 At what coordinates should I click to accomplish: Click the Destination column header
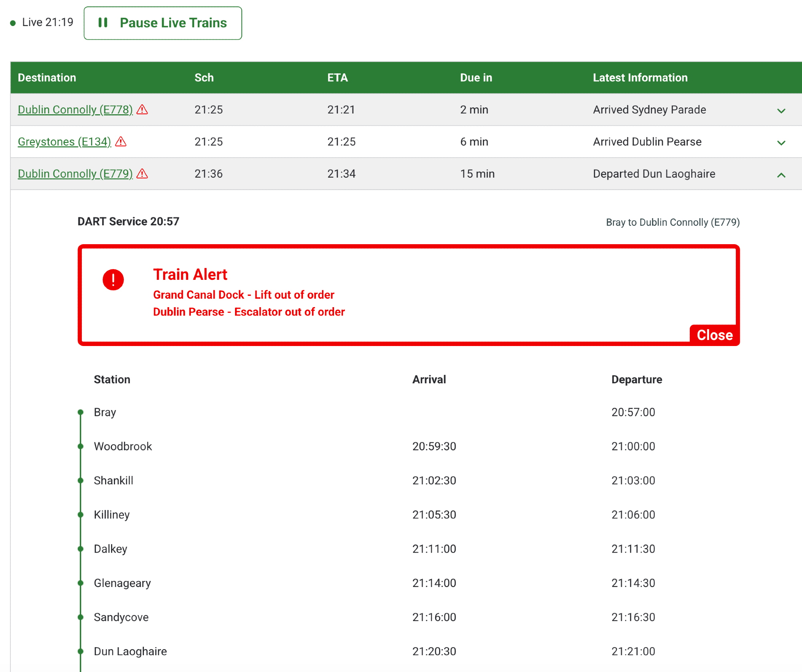tap(47, 77)
